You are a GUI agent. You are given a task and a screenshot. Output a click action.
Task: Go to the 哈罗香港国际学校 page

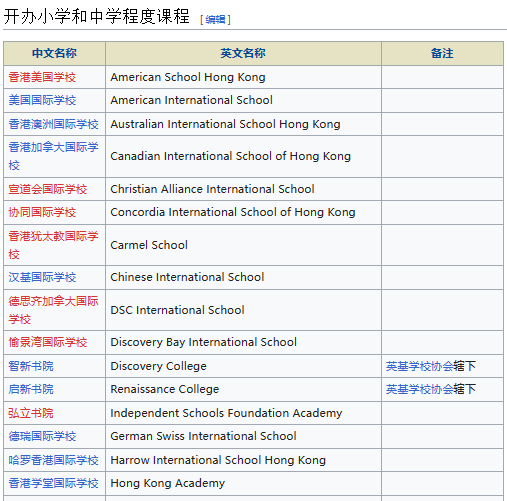(x=53, y=460)
